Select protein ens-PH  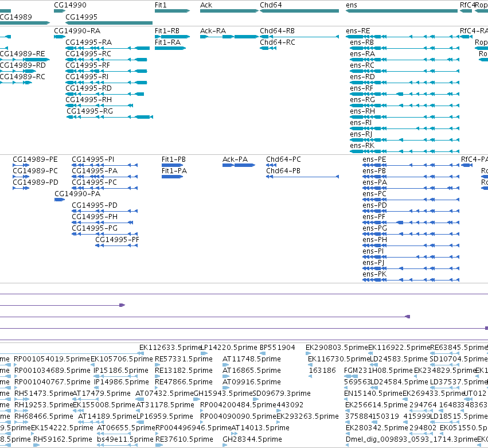pyautogui.click(x=374, y=240)
